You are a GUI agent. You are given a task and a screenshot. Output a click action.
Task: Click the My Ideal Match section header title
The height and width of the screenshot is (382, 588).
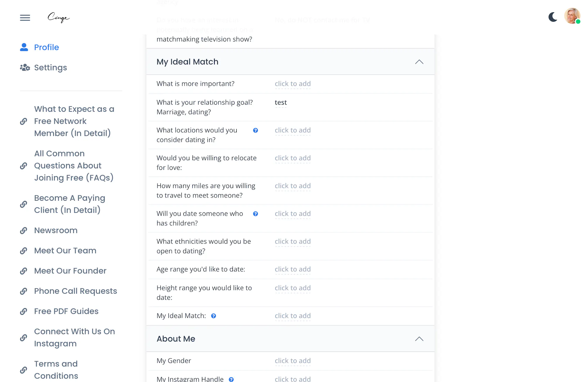coord(188,62)
